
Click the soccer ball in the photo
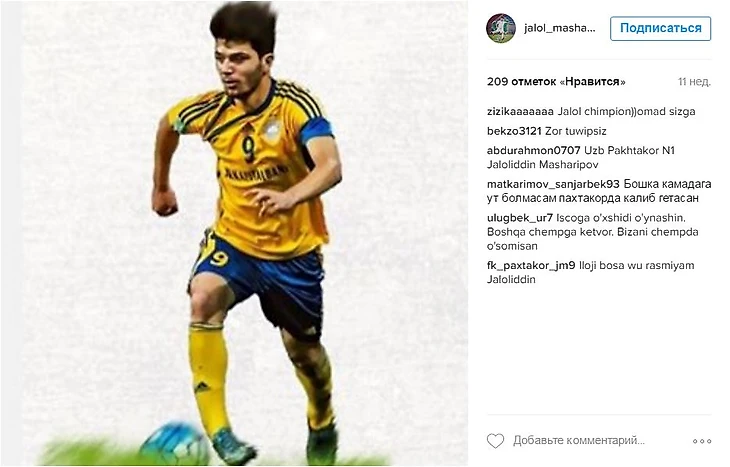176,444
